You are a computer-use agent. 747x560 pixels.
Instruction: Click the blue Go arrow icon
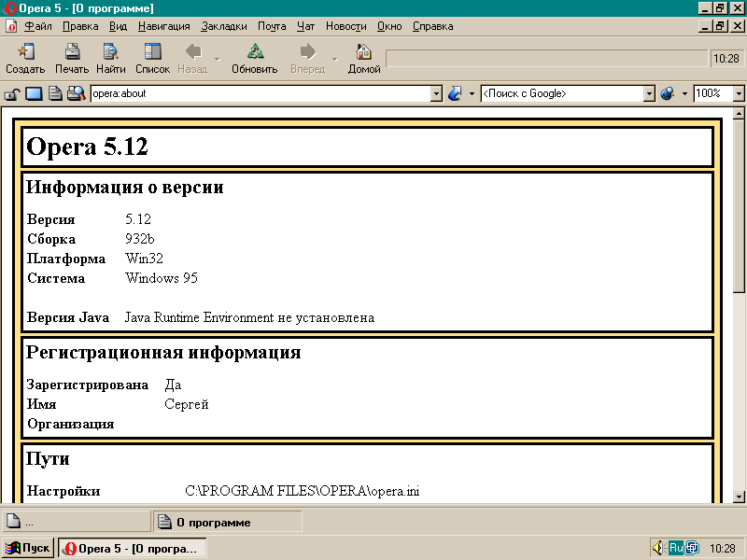click(455, 93)
